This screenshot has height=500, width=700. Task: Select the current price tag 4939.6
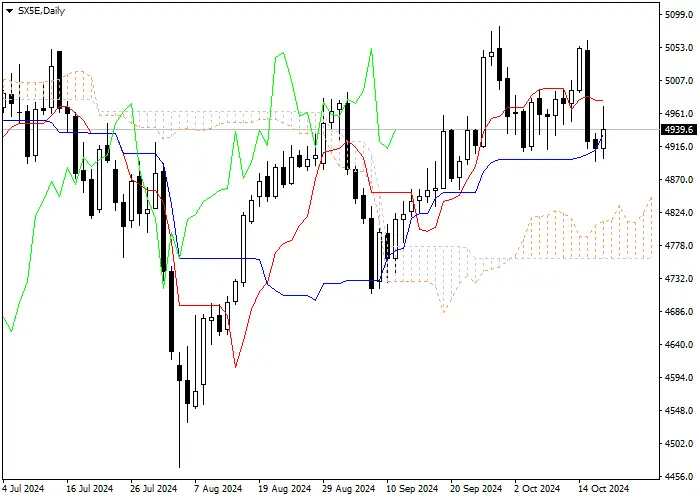pyautogui.click(x=679, y=130)
